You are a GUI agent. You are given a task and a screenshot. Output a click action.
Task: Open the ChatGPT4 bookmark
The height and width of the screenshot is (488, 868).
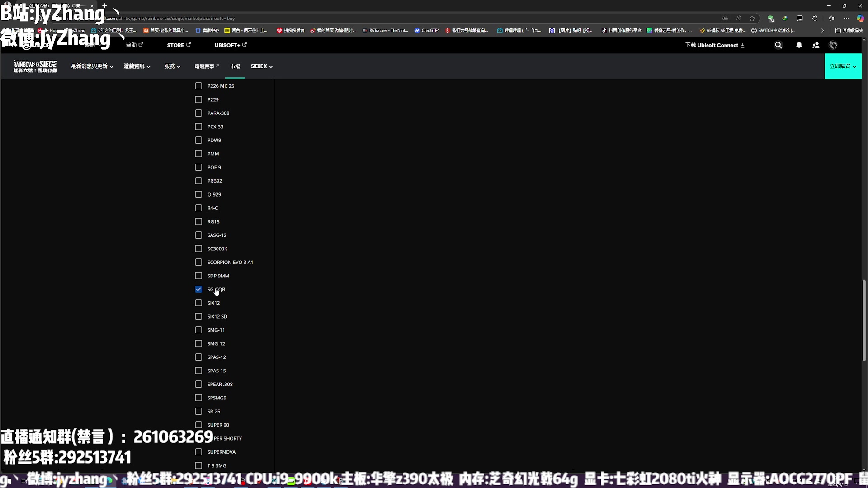[427, 31]
